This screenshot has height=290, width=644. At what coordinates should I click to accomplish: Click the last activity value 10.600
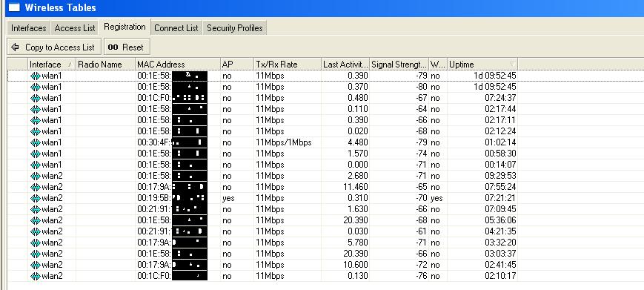(355, 265)
